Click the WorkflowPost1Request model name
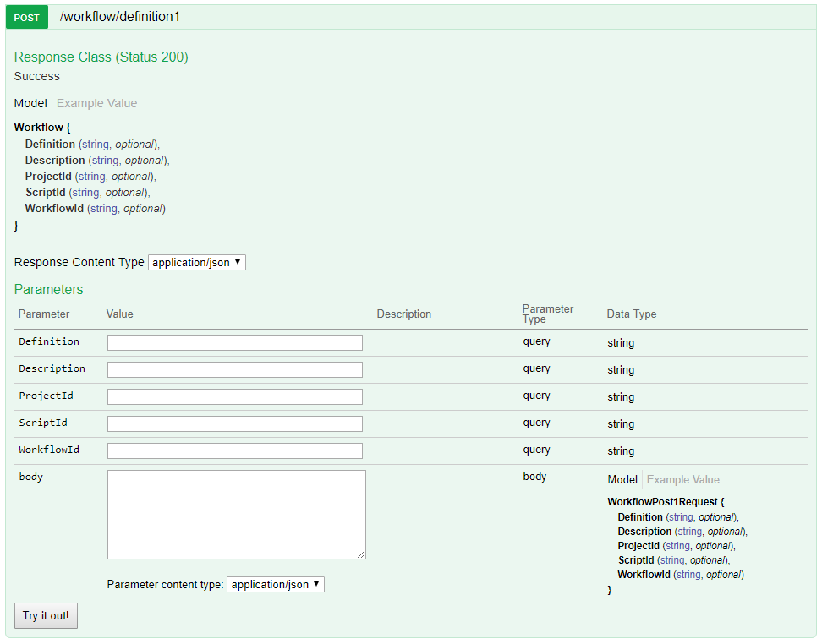This screenshot has width=822, height=644. 663,501
